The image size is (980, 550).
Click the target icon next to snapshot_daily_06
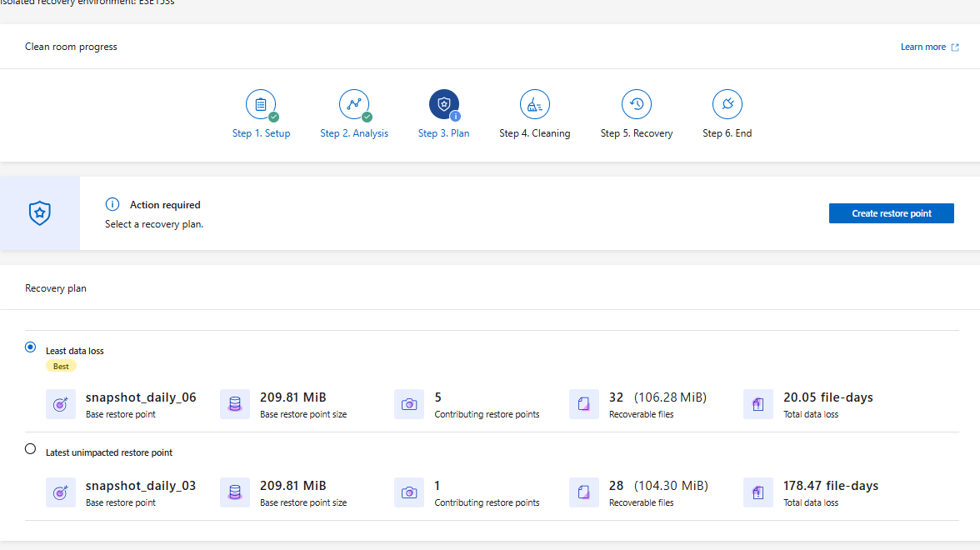point(60,403)
